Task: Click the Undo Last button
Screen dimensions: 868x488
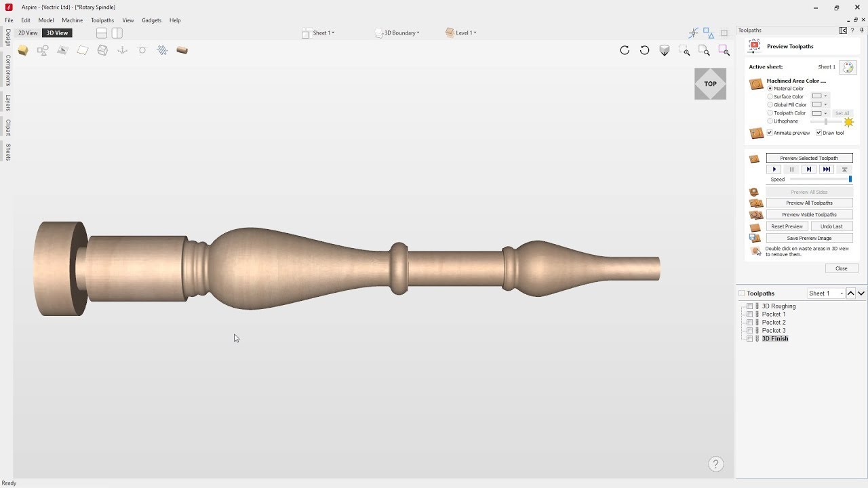Action: (x=831, y=226)
